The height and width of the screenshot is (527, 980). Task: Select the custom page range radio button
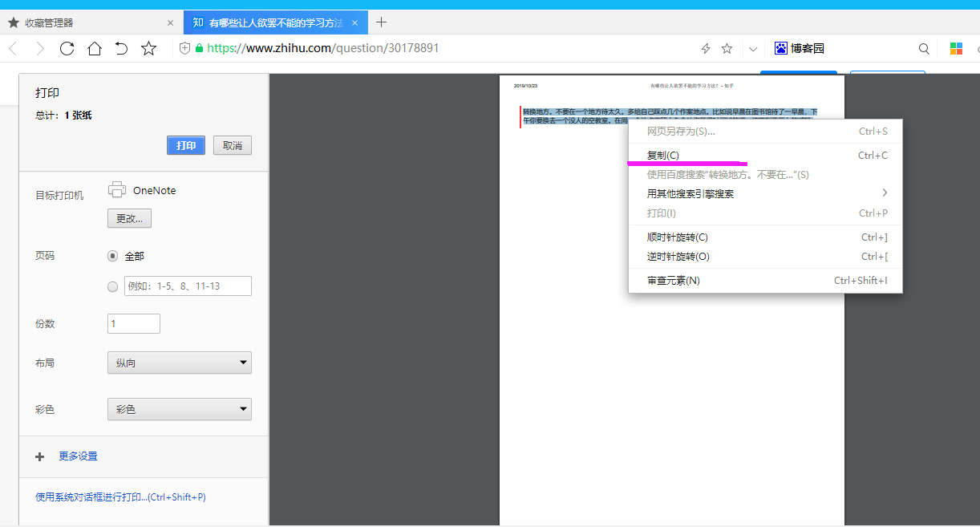112,286
